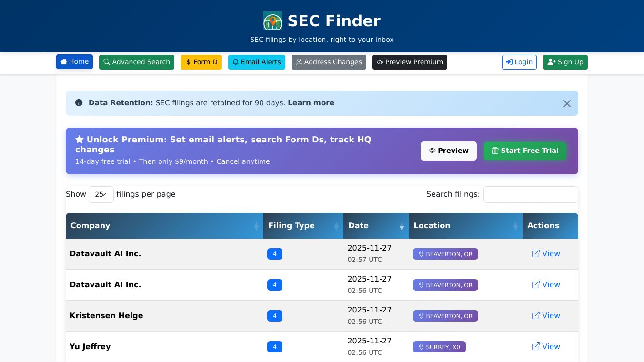Navigate to Email Alerts
644x362 pixels.
[x=257, y=62]
